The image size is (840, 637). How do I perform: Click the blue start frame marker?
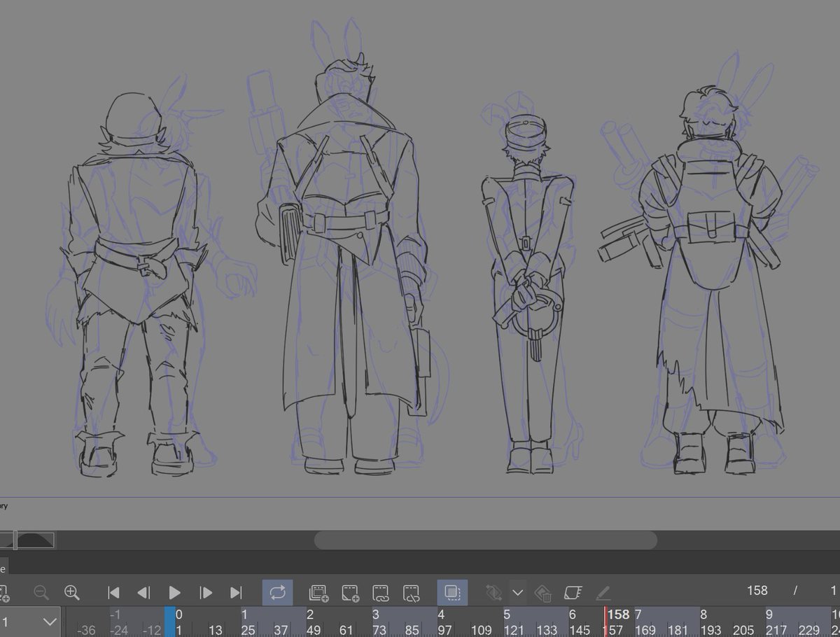tap(169, 622)
